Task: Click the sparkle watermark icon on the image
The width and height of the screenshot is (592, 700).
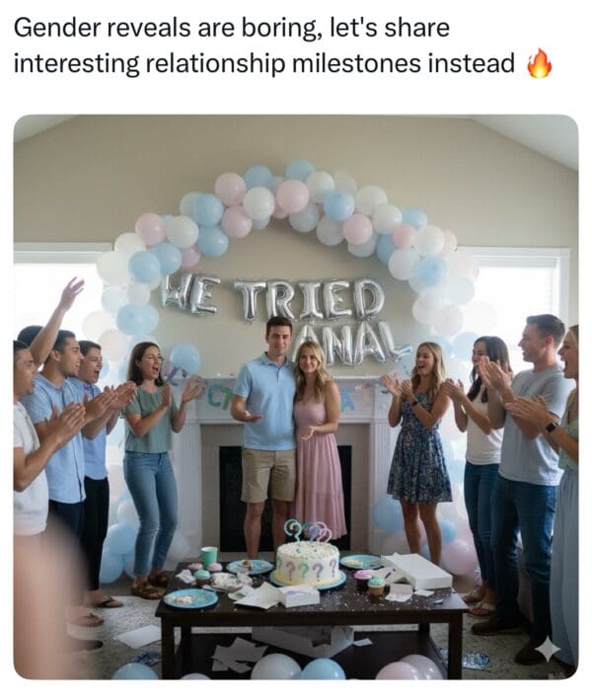Action: pos(548,649)
